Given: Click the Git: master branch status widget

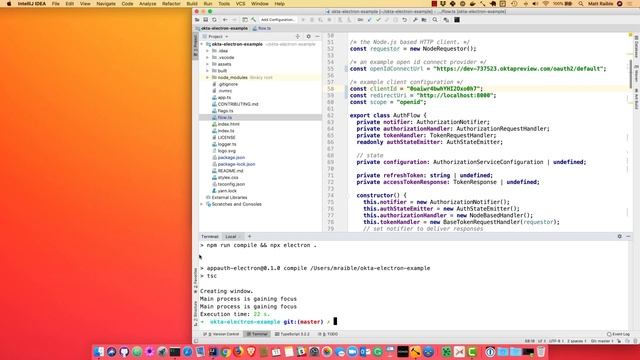Looking at the screenshot, I should 602,341.
